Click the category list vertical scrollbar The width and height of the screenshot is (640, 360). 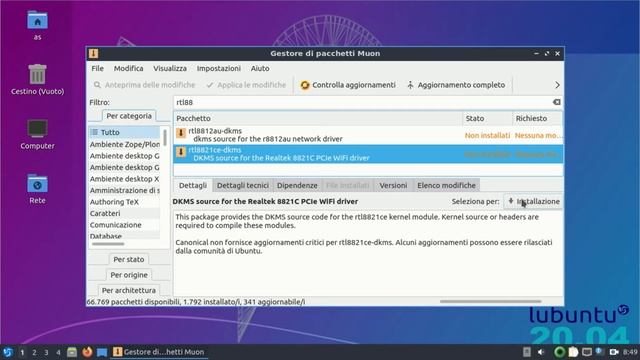(x=164, y=138)
